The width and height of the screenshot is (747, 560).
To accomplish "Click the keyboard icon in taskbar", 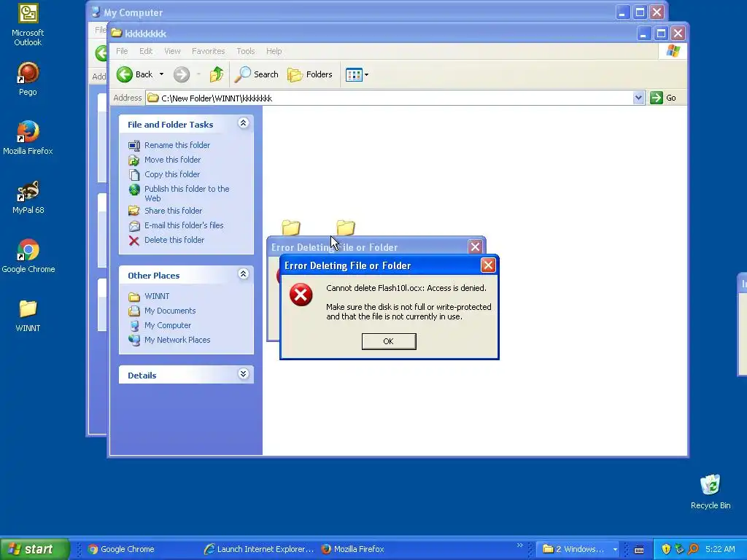I will coord(639,550).
